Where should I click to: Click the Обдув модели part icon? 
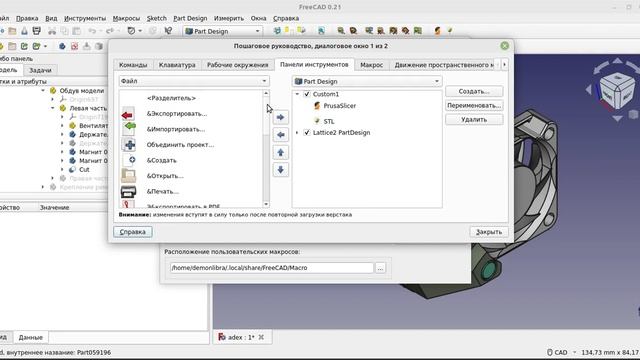pos(53,91)
